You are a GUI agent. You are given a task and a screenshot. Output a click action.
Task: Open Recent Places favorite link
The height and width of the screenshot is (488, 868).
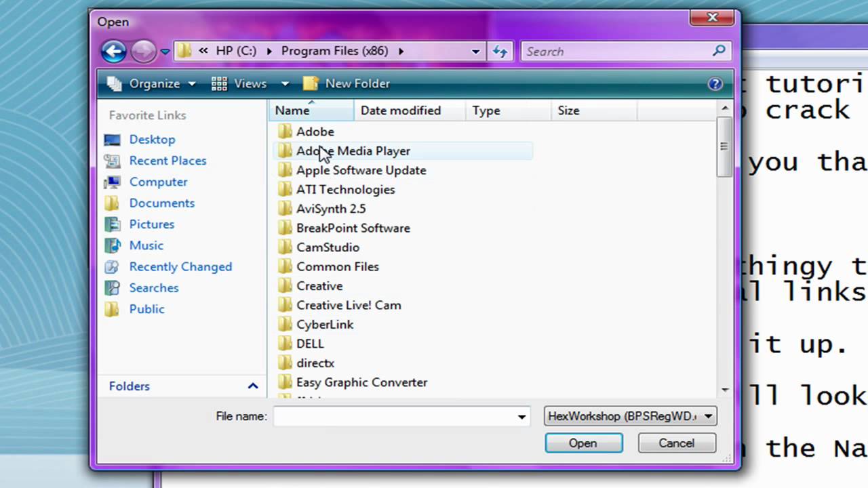167,161
